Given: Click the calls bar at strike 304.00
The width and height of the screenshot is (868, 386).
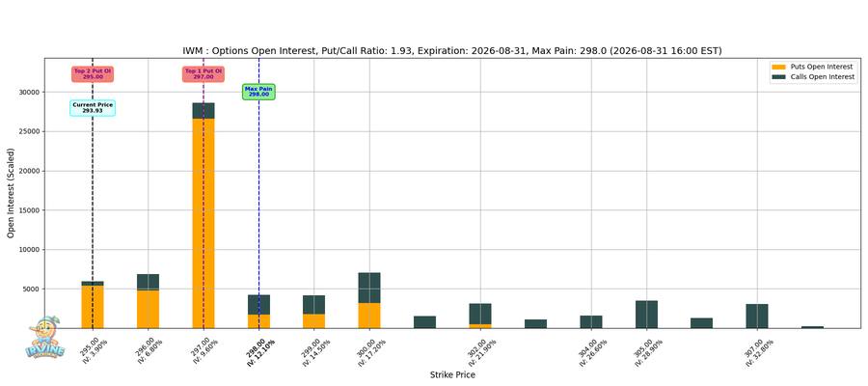Looking at the screenshot, I should [x=590, y=321].
